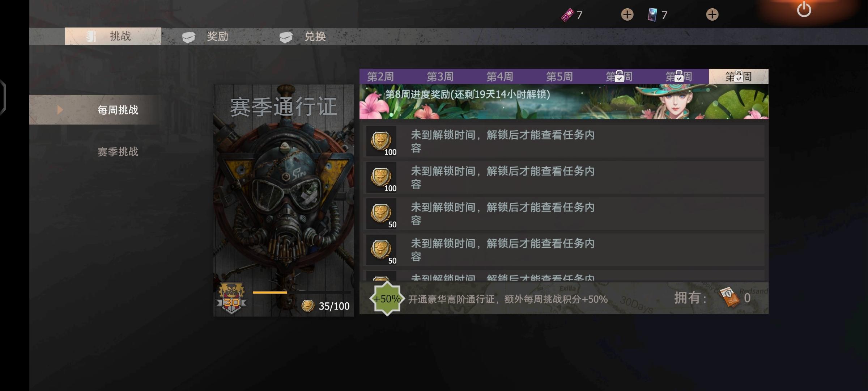Tap the level 30 season badge

231,299
